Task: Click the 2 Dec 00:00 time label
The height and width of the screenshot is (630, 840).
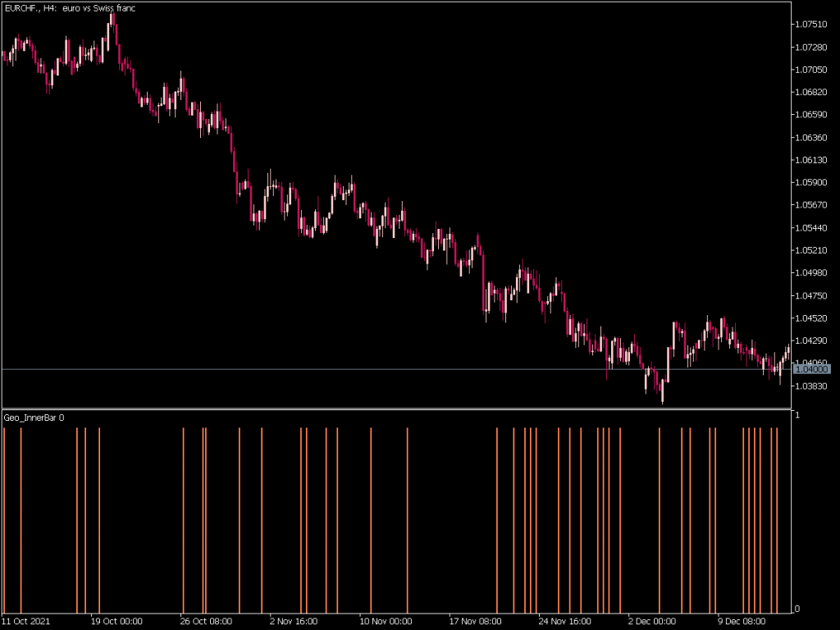Action: (x=651, y=621)
